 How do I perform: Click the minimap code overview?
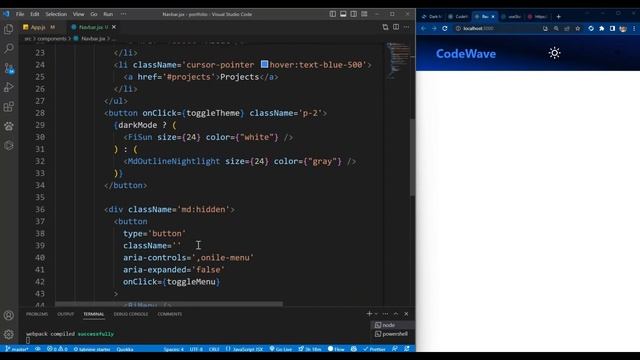click(397, 60)
